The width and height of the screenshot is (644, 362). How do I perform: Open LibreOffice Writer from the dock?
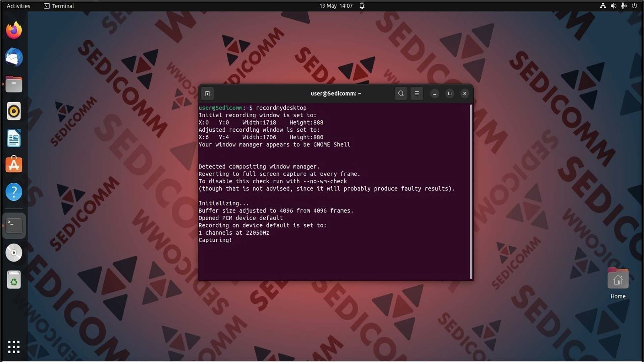(14, 138)
